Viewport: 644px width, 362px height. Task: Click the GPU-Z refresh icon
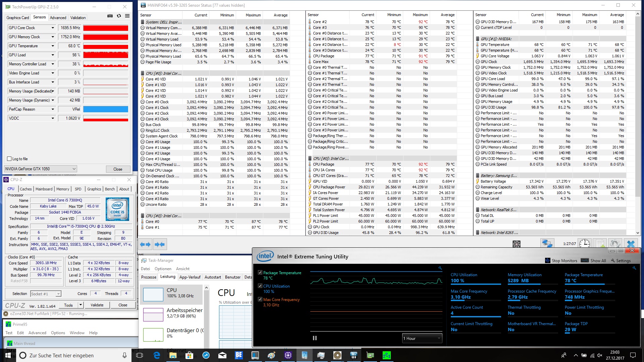tap(119, 16)
